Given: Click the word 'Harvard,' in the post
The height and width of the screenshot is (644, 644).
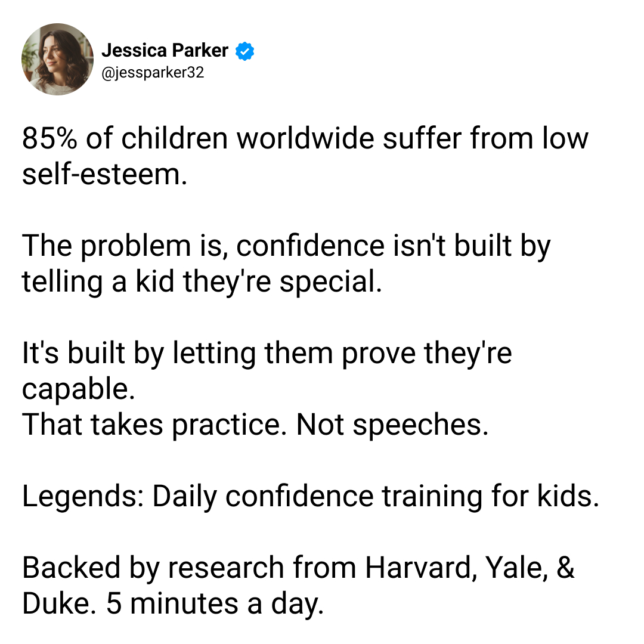Looking at the screenshot, I should tap(421, 568).
